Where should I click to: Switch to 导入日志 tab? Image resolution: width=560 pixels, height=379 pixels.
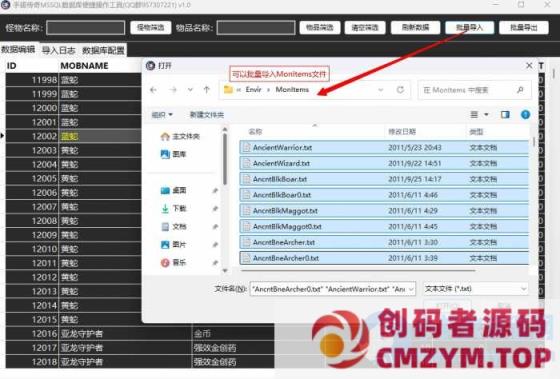pos(59,50)
